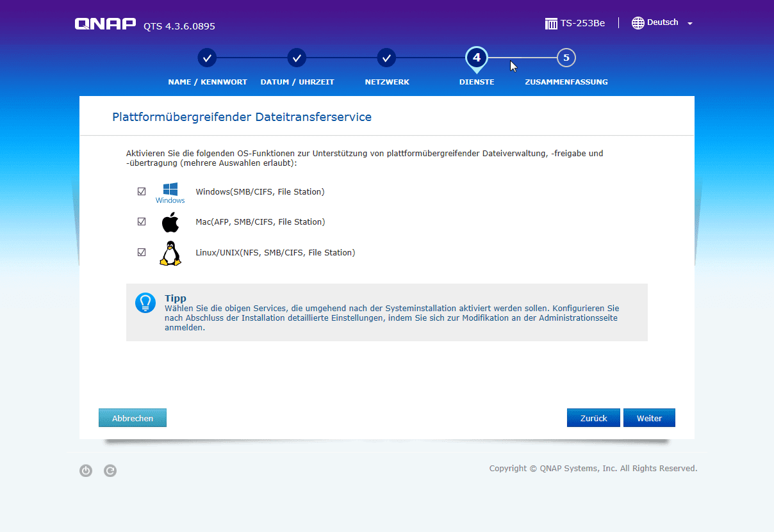This screenshot has height=532, width=774.
Task: Click the TS-253Be model name
Action: [x=582, y=24]
